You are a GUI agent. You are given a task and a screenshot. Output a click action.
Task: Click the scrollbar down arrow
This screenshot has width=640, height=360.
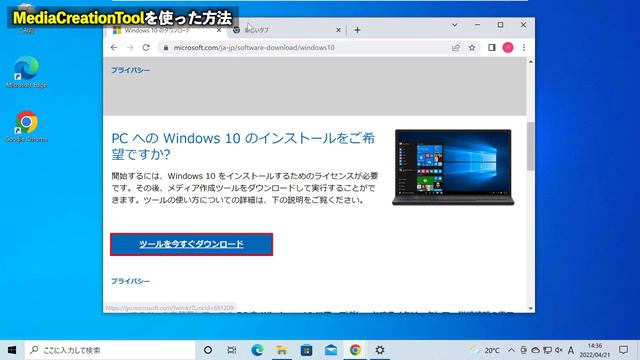[x=530, y=308]
